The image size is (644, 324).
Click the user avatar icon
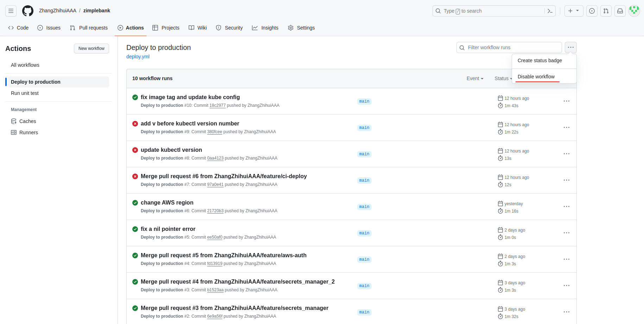pyautogui.click(x=634, y=11)
